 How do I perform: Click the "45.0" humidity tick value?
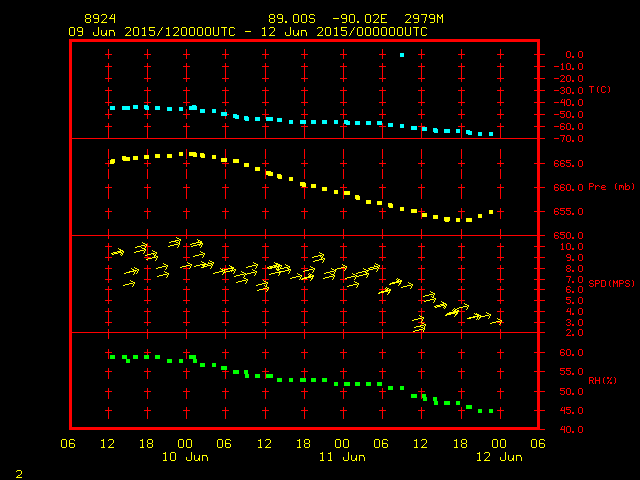click(x=571, y=411)
